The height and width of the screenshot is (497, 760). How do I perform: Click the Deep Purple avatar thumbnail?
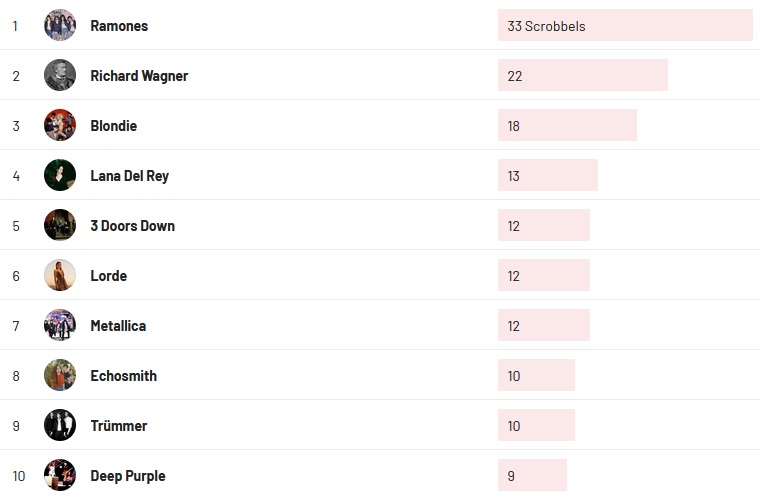[x=60, y=475]
